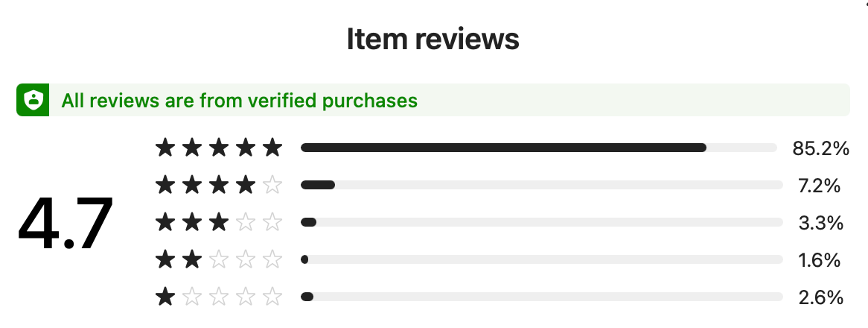Click the 2.6% one-star progress bar
The image size is (868, 328).
(x=541, y=297)
